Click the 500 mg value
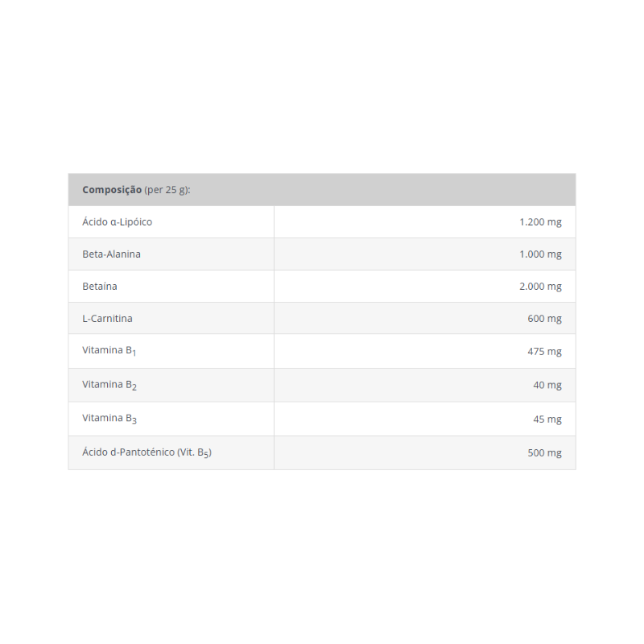Image resolution: width=644 pixels, height=644 pixels. point(544,452)
